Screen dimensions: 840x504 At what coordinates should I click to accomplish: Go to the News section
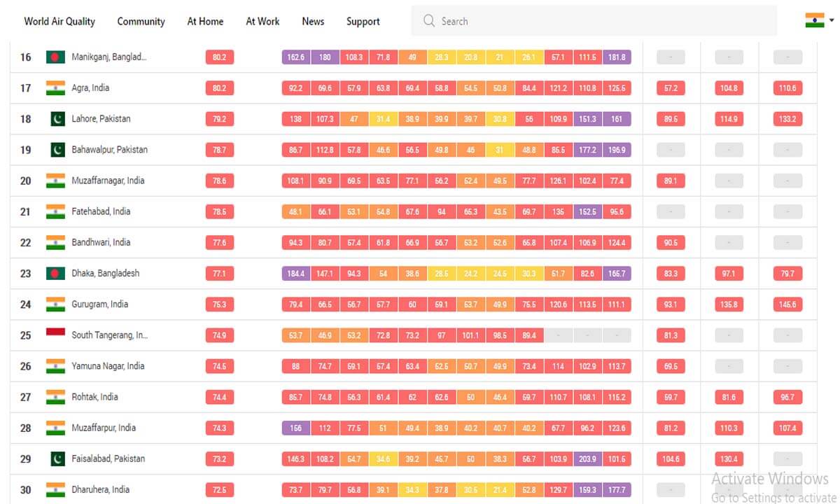(313, 21)
